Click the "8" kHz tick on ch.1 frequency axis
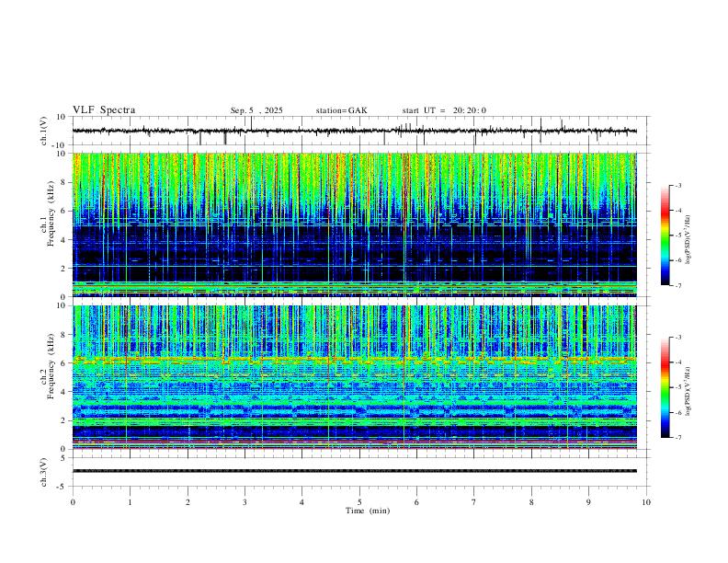This screenshot has width=728, height=563. coord(64,182)
